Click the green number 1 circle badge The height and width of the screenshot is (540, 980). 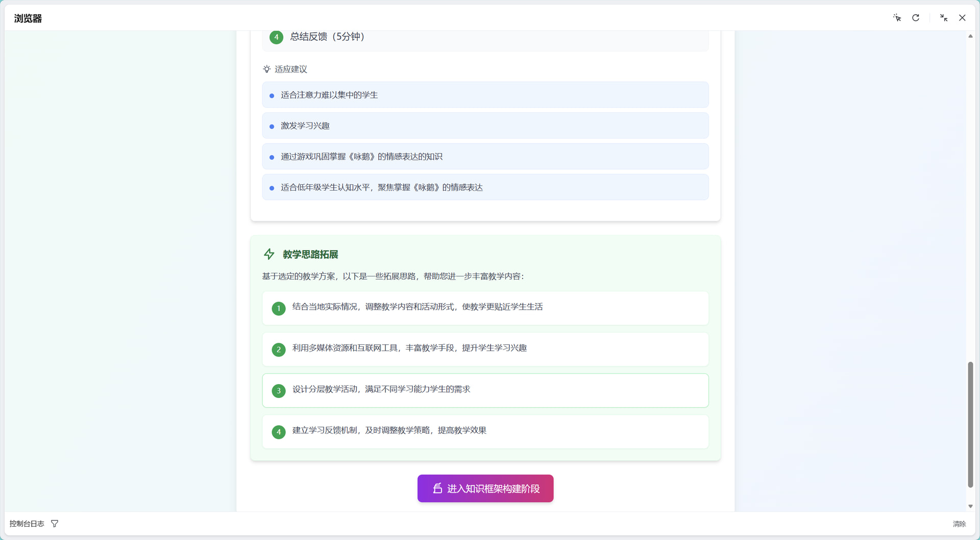279,309
